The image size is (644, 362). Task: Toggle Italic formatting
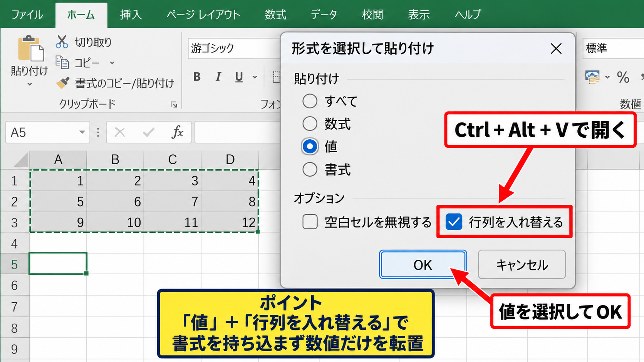tap(218, 77)
